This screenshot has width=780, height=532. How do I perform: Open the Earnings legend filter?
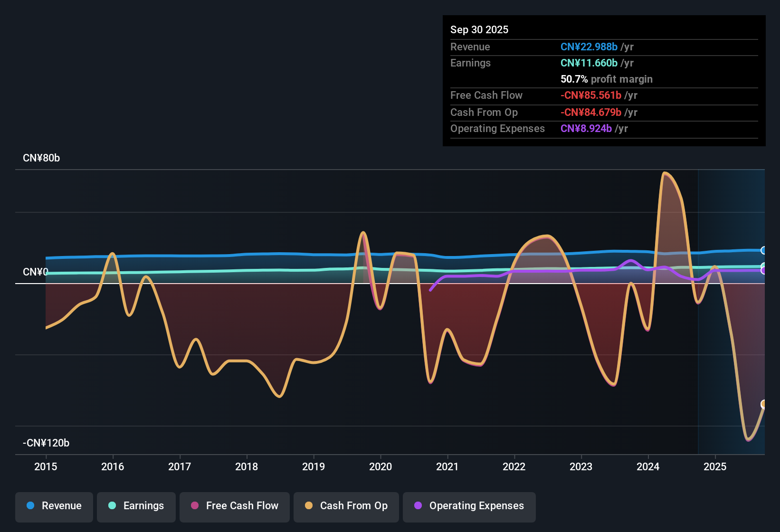click(x=136, y=506)
